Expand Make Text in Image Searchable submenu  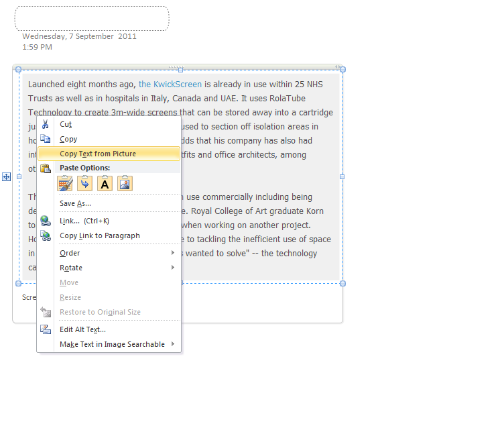tap(109, 344)
